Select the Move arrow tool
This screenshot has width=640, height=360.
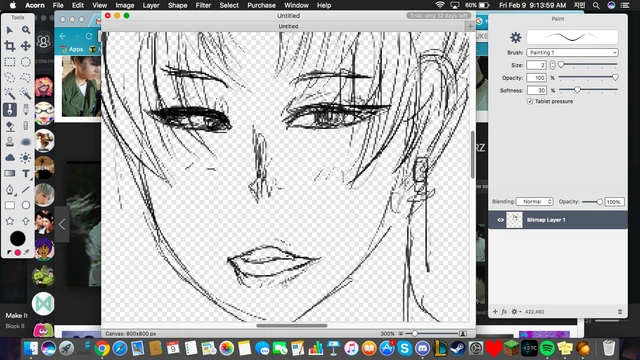10,30
